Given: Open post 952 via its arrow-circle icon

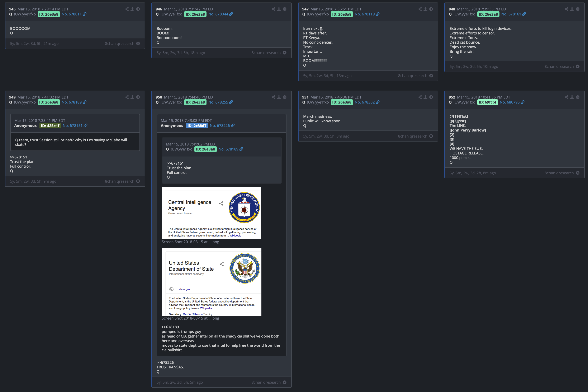Looking at the screenshot, I should coord(578,97).
